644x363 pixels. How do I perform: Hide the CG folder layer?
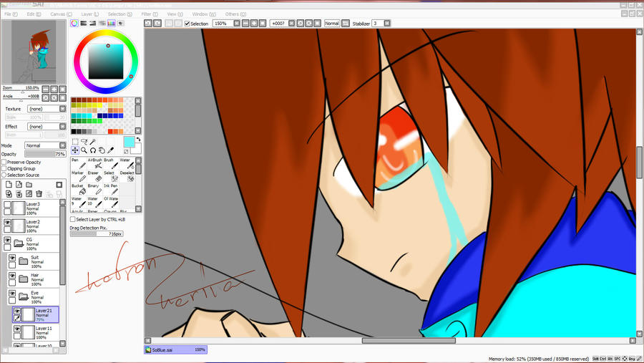click(x=7, y=240)
